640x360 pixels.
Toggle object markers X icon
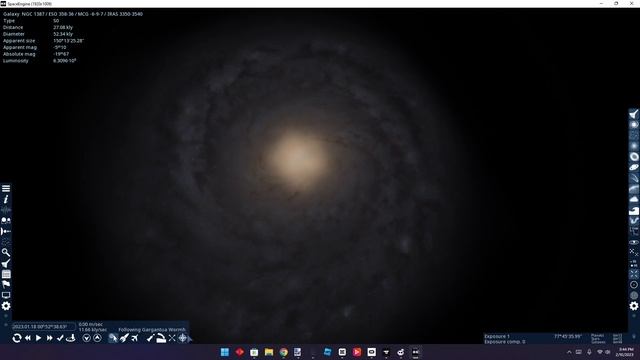(x=633, y=253)
